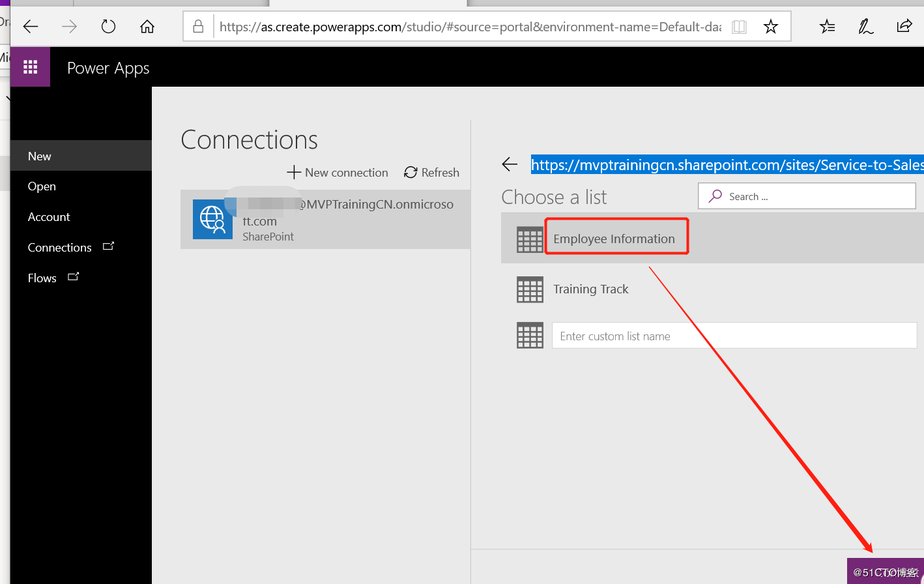Open the favorites hub icon
Screen dimensions: 924x584
[828, 27]
